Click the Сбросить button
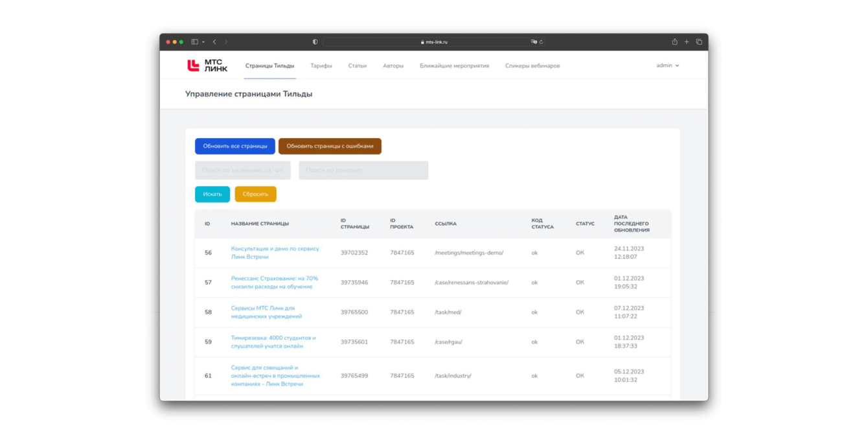 [x=255, y=194]
